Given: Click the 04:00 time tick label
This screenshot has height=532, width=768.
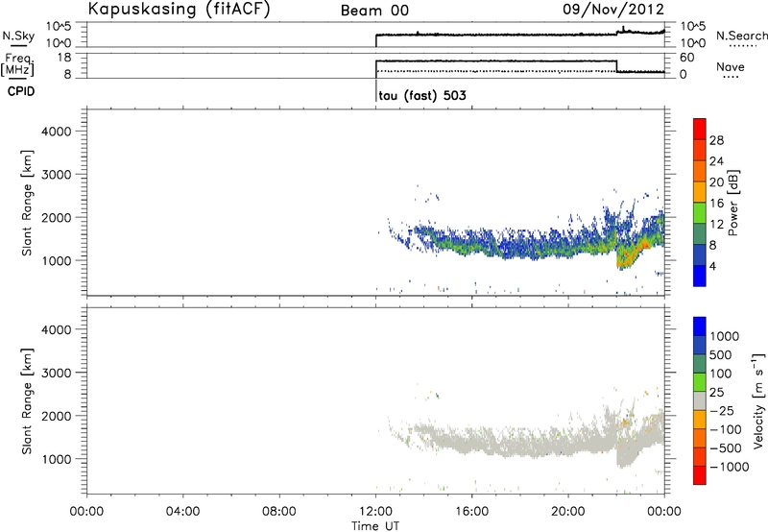Looking at the screenshot, I should 182,512.
